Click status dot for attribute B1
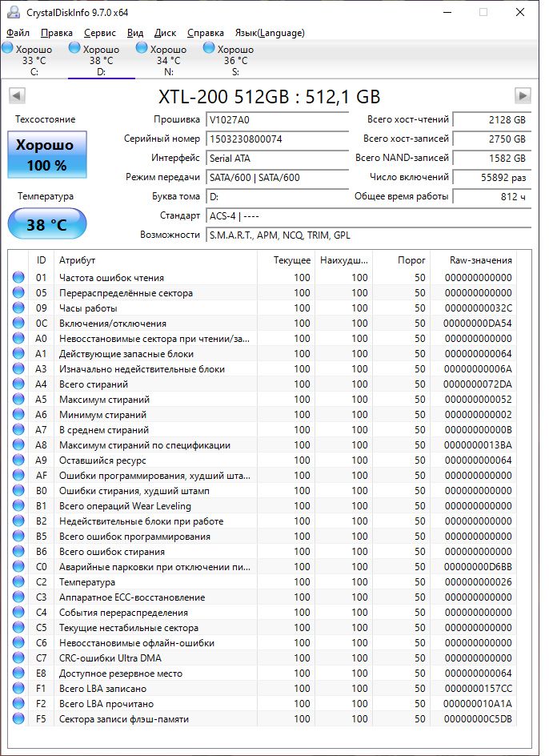Screen dimensions: 549x756 tap(18, 506)
